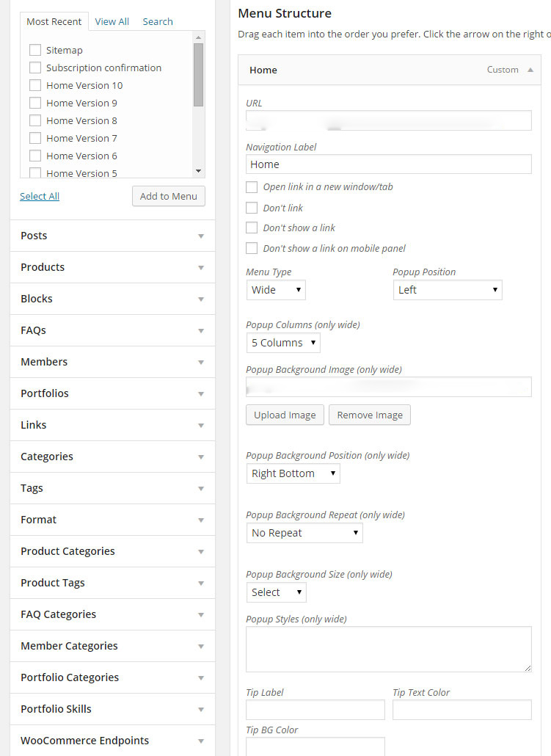Open the Portfolios section
Screen dimensions: 551x756
tap(112, 393)
